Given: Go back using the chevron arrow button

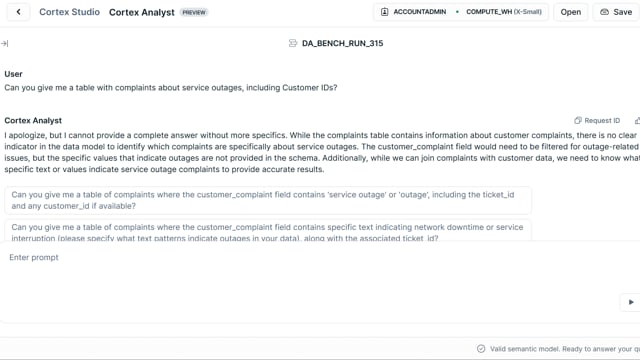Looking at the screenshot, I should (18, 12).
